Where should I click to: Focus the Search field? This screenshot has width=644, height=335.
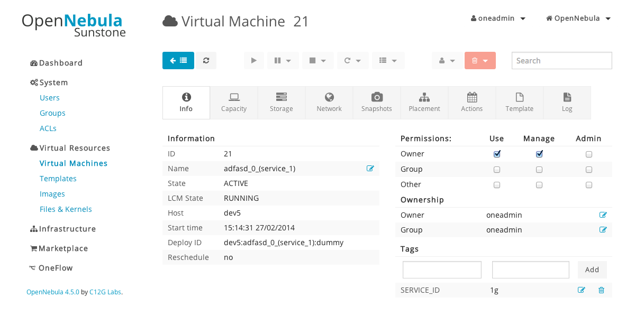562,60
